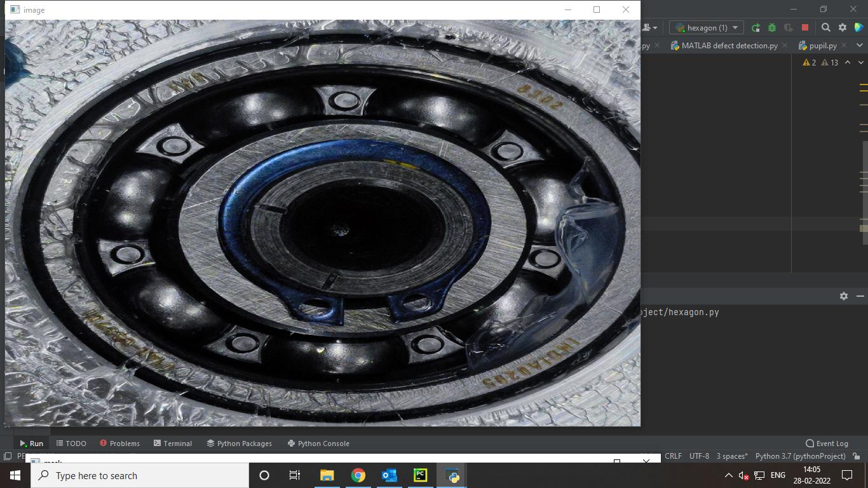
Task: Start debugging with the green bug icon
Action: 772,27
